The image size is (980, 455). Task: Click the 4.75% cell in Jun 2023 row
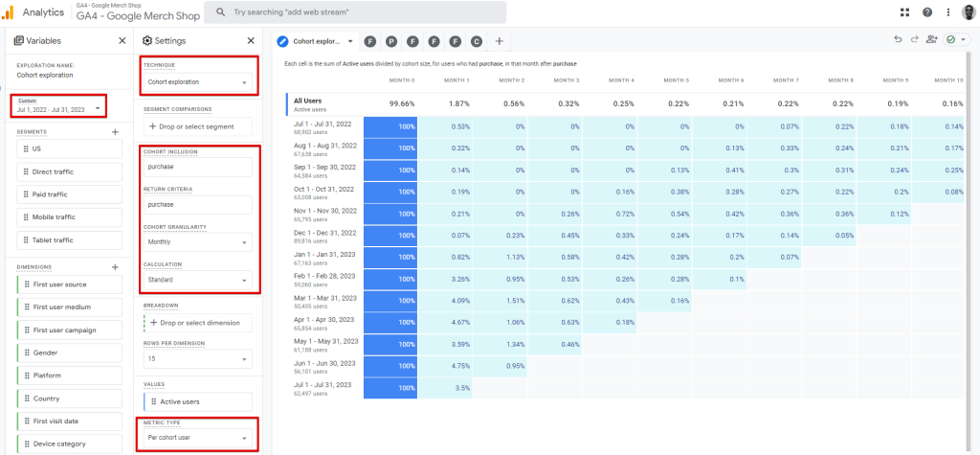tap(445, 366)
